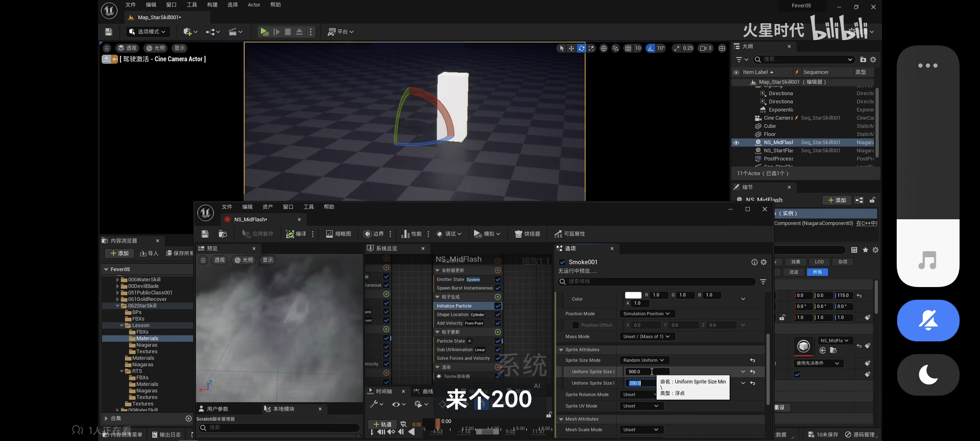
Task: Open outliner settings gear
Action: pyautogui.click(x=873, y=60)
